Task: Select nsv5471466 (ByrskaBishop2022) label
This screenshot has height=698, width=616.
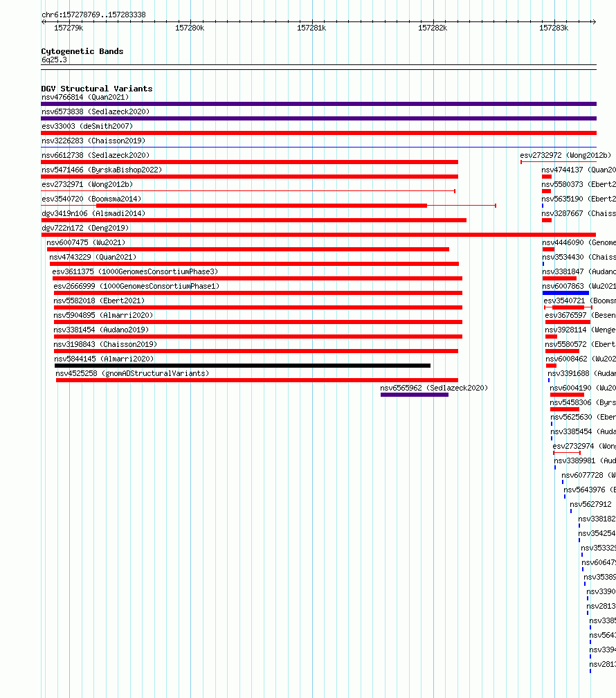Action: pyautogui.click(x=102, y=170)
